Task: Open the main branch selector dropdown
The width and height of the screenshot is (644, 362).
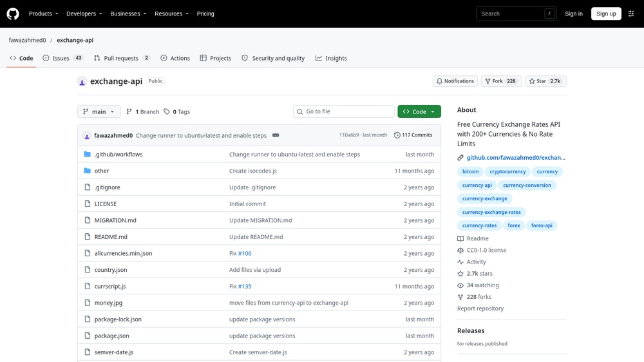Action: pyautogui.click(x=99, y=111)
